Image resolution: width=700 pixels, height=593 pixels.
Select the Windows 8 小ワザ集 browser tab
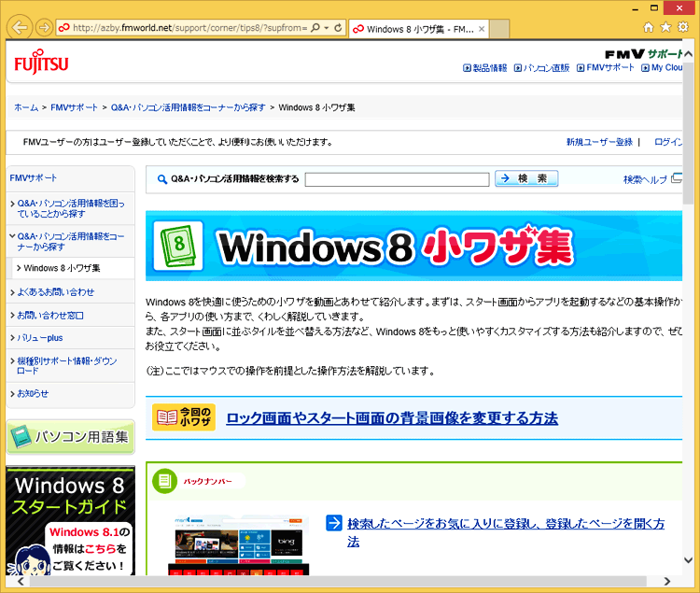(418, 29)
